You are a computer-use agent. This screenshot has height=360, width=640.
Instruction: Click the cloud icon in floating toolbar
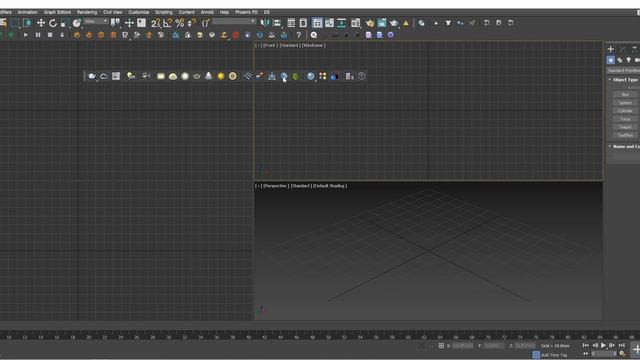coord(104,76)
